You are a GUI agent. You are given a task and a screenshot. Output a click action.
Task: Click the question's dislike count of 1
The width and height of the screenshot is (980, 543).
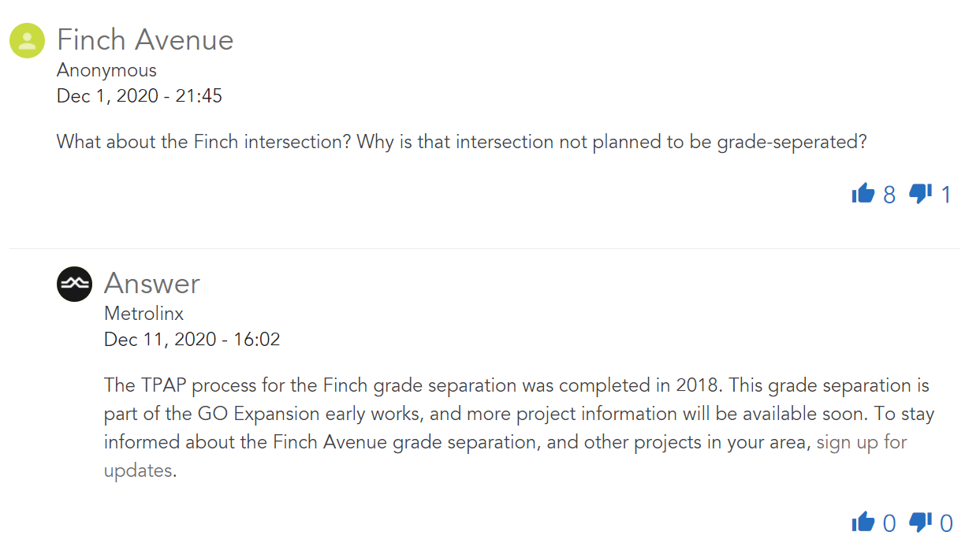pos(946,195)
